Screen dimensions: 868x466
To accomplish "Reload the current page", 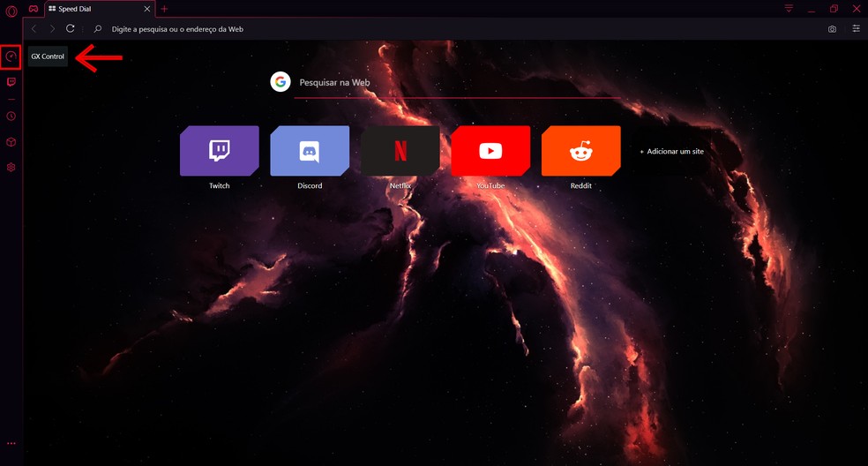I will (71, 29).
